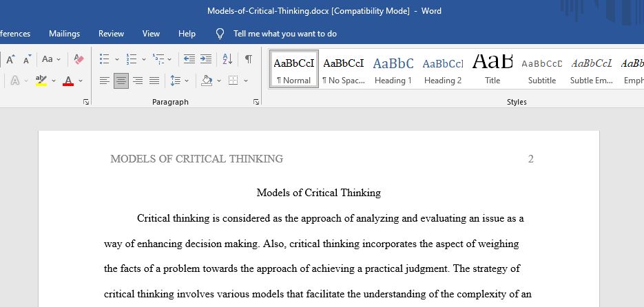644x307 pixels.
Task: Switch to the View tab
Action: click(x=151, y=34)
